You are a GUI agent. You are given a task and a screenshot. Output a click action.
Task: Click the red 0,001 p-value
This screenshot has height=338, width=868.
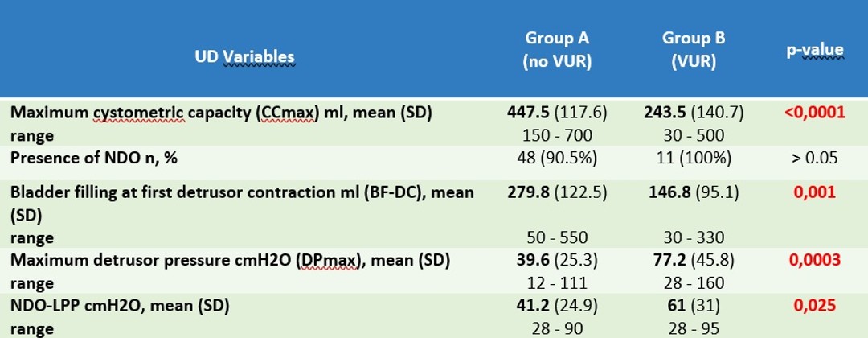(815, 192)
